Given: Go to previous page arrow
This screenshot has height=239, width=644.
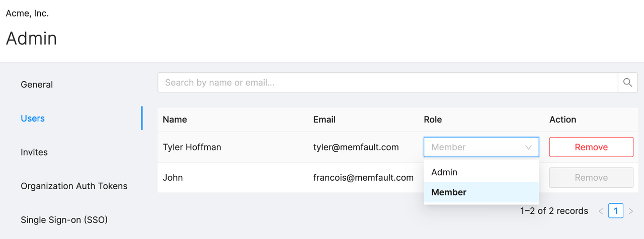Looking at the screenshot, I should [601, 211].
